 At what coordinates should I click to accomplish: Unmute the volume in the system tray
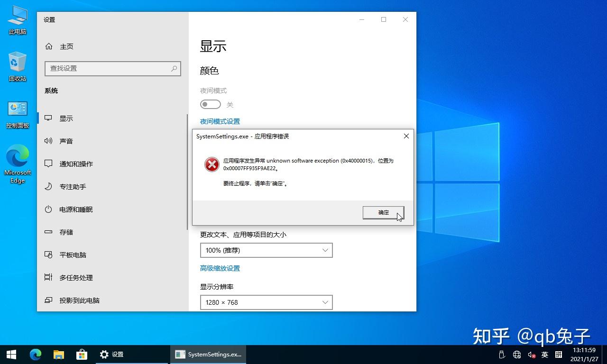tap(531, 354)
